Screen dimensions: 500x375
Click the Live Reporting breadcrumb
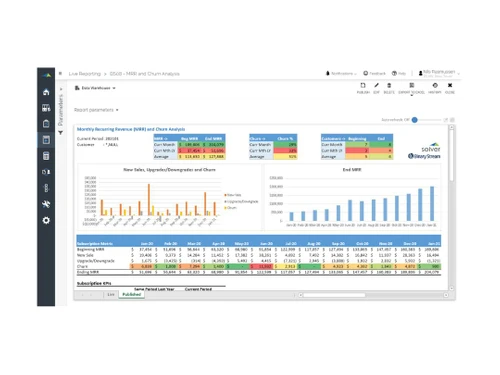(x=85, y=74)
